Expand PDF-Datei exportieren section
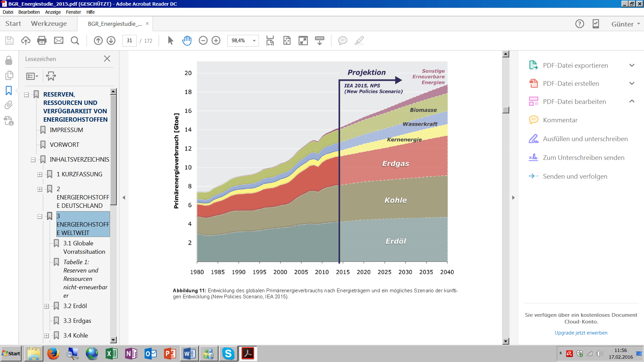644x362 pixels. pyautogui.click(x=632, y=65)
